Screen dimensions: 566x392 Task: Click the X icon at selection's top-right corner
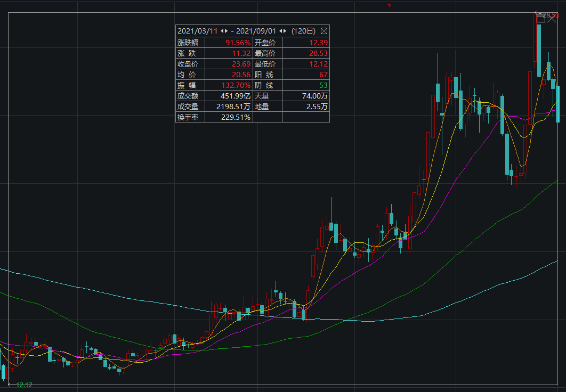tap(553, 17)
